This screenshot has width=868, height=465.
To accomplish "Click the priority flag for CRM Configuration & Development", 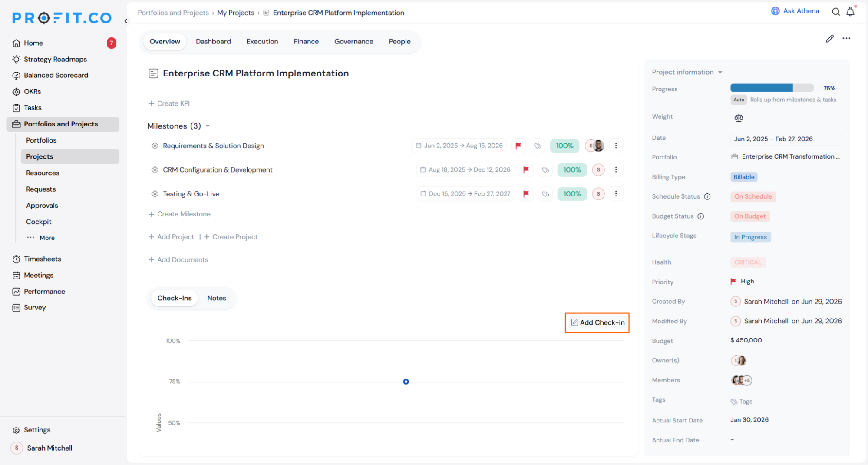I will coord(526,170).
